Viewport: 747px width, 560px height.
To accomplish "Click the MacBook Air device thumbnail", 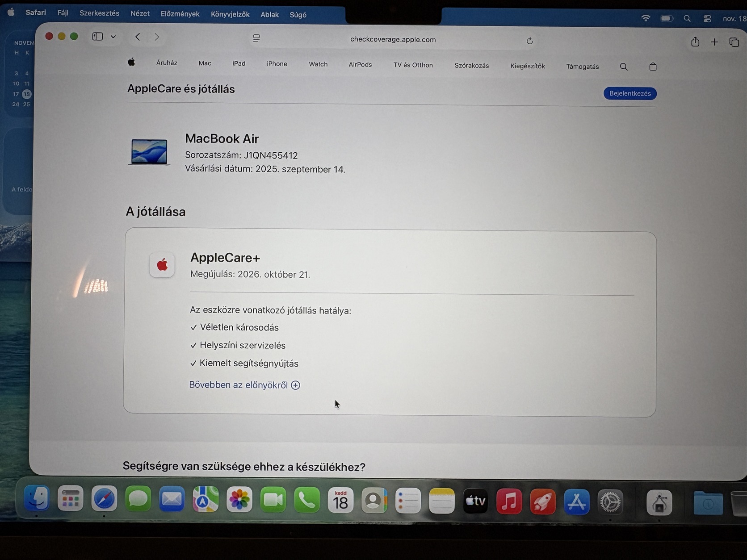I will [x=149, y=152].
